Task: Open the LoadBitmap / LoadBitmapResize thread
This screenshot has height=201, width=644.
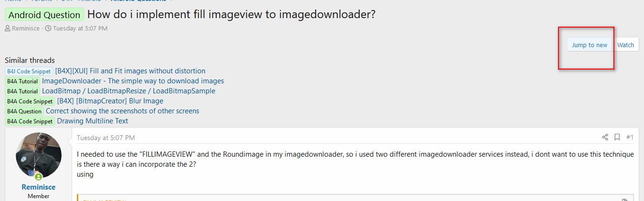Action: tap(128, 91)
